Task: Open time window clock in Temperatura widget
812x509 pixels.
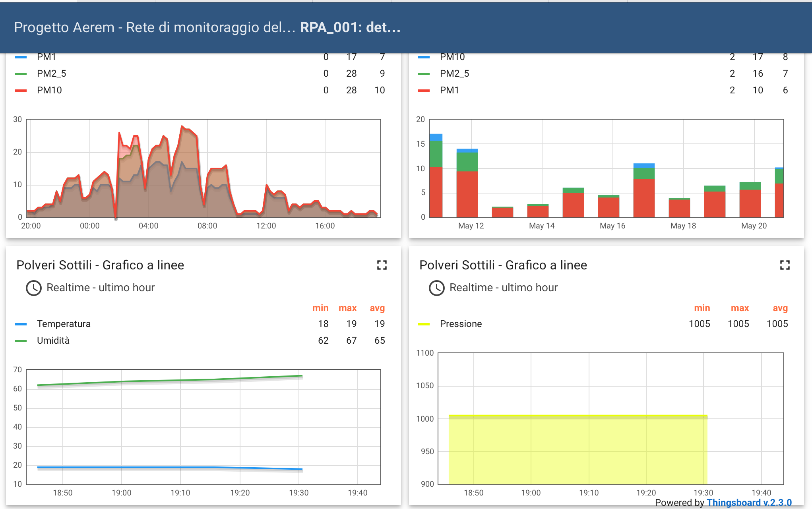Action: pos(34,288)
